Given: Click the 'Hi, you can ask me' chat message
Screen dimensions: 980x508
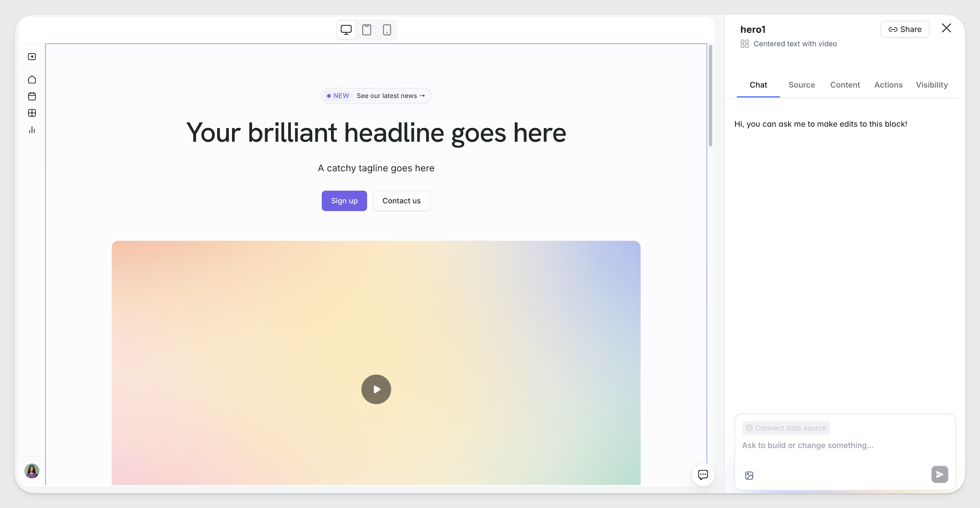Looking at the screenshot, I should click(821, 124).
